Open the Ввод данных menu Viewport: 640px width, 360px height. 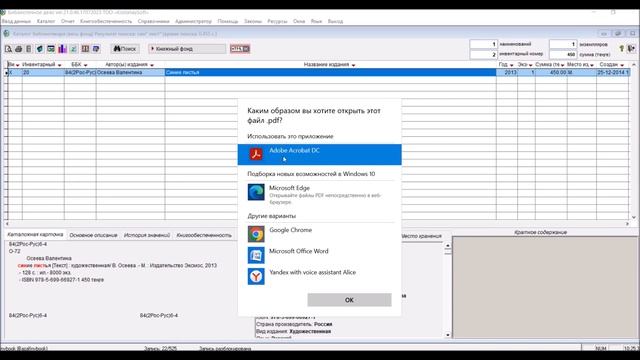pos(16,21)
